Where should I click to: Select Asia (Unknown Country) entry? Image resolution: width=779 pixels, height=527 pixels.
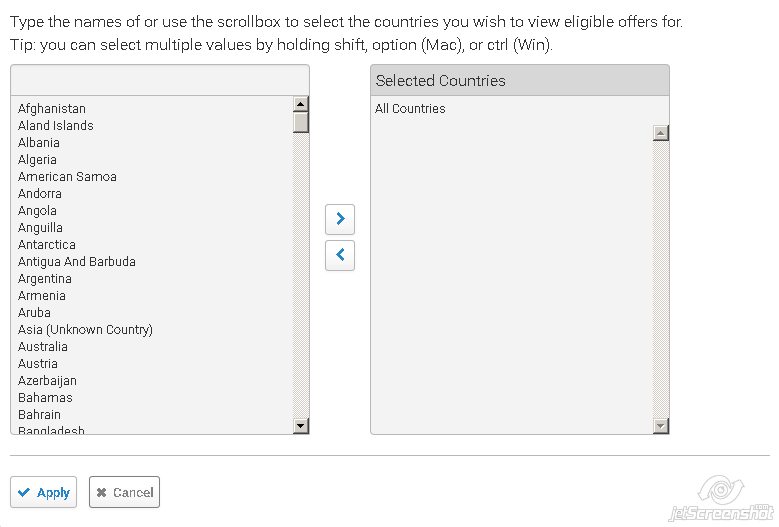click(85, 330)
